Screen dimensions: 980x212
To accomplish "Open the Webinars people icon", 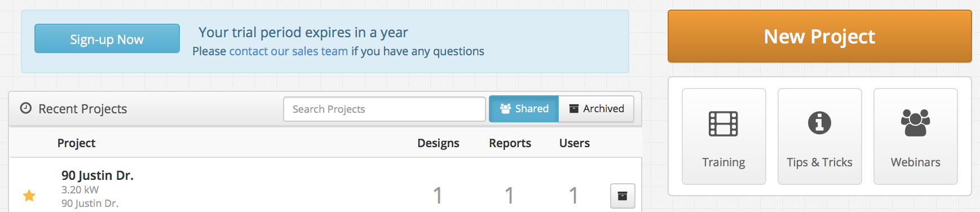I will click(915, 123).
